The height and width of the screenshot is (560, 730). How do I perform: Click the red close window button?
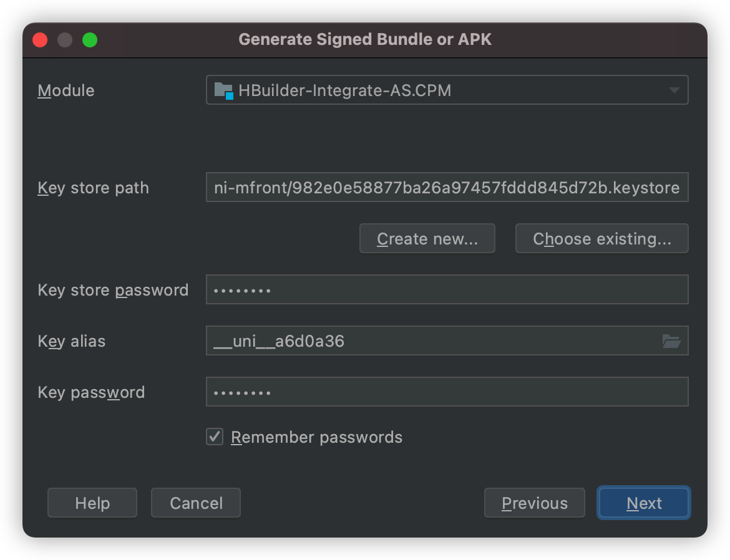pyautogui.click(x=40, y=40)
